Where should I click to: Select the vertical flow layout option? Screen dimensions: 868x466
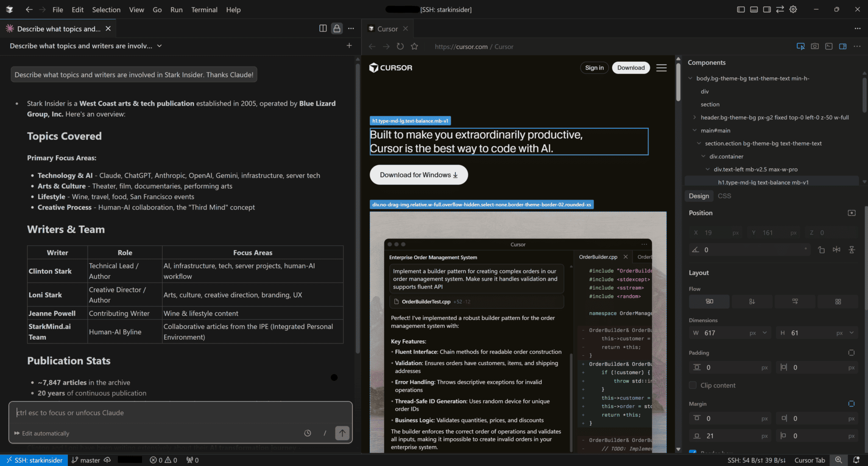(752, 302)
